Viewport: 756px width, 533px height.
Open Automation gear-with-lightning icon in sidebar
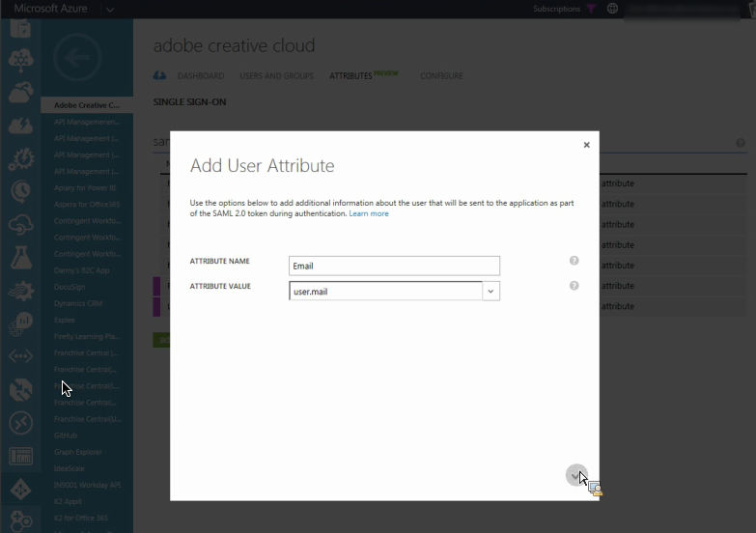pos(20,159)
